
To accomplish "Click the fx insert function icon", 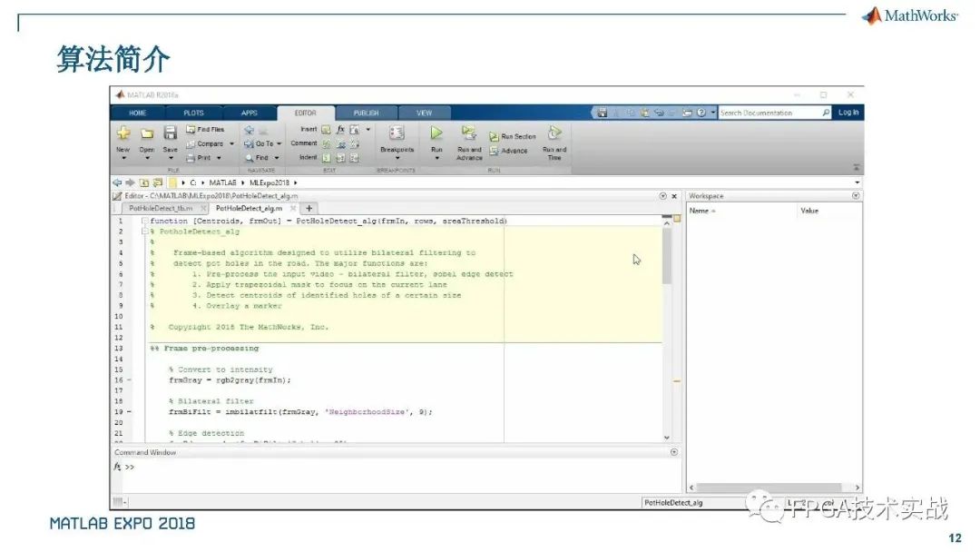I will (340, 130).
